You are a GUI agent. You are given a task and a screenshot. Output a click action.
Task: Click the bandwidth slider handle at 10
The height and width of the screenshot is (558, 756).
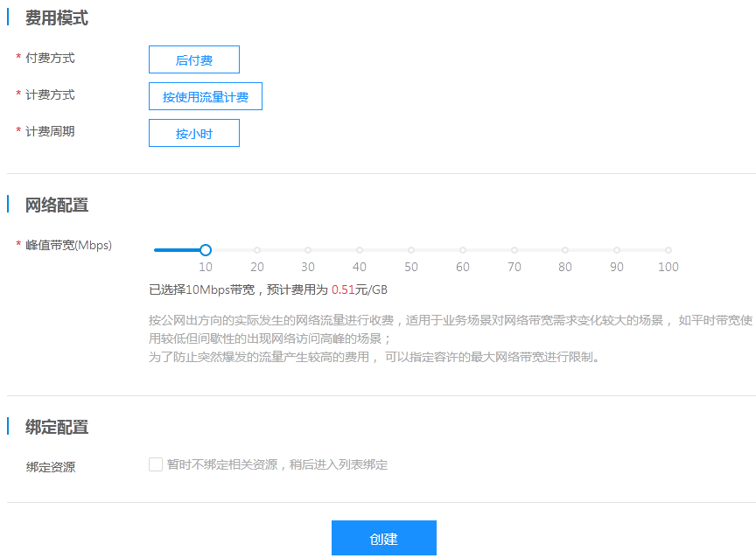pos(205,249)
